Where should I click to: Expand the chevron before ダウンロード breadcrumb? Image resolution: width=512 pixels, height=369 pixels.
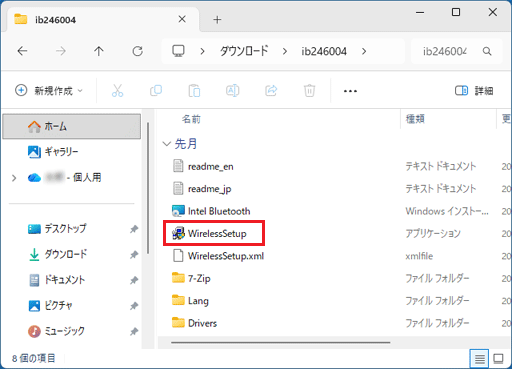[x=202, y=51]
